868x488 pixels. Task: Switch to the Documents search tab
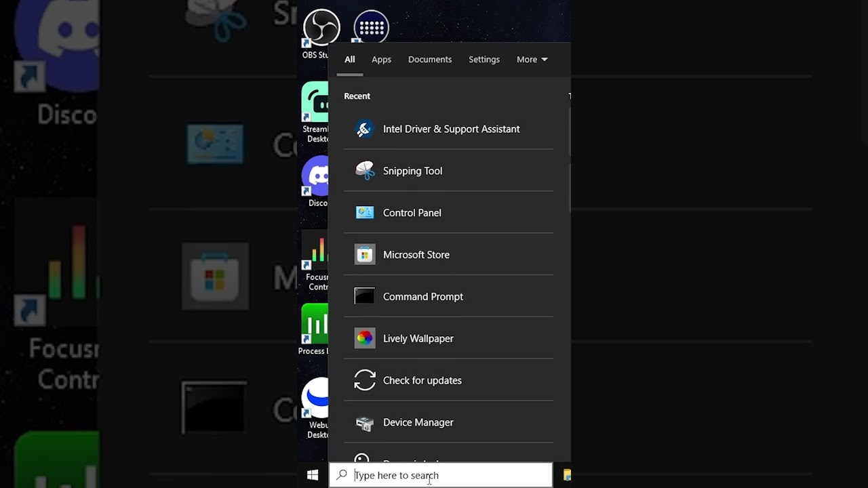pyautogui.click(x=430, y=60)
